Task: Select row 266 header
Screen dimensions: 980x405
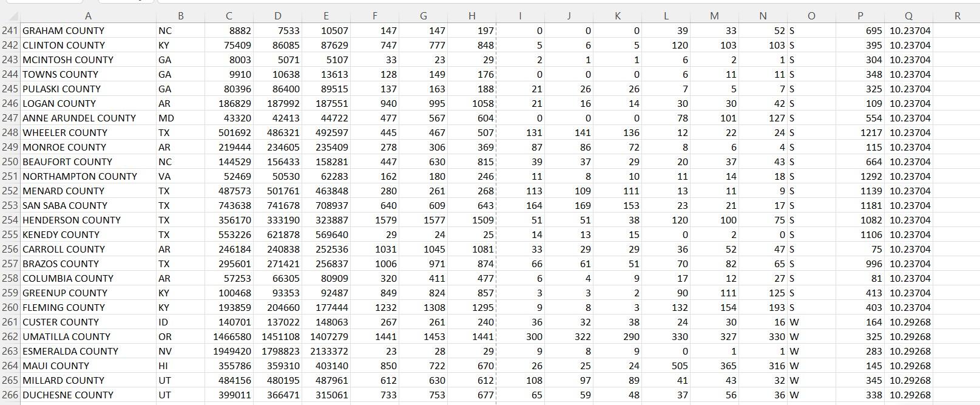Action: tap(10, 395)
